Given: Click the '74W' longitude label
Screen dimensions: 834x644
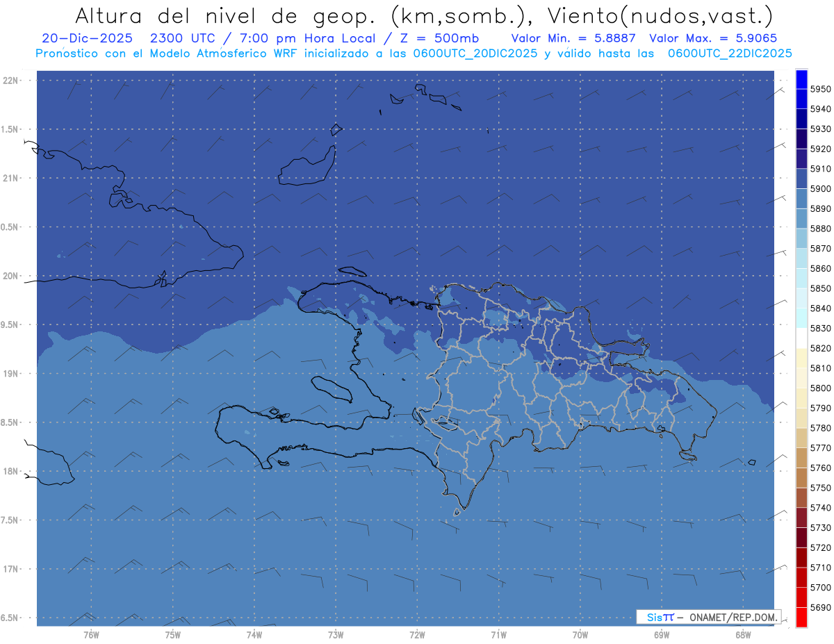Looking at the screenshot, I should tap(254, 634).
